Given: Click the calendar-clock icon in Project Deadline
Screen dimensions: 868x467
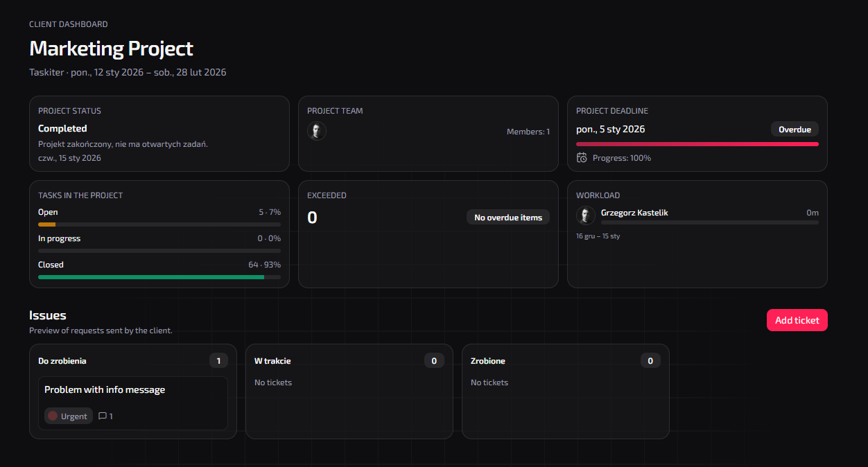Looking at the screenshot, I should pyautogui.click(x=581, y=157).
